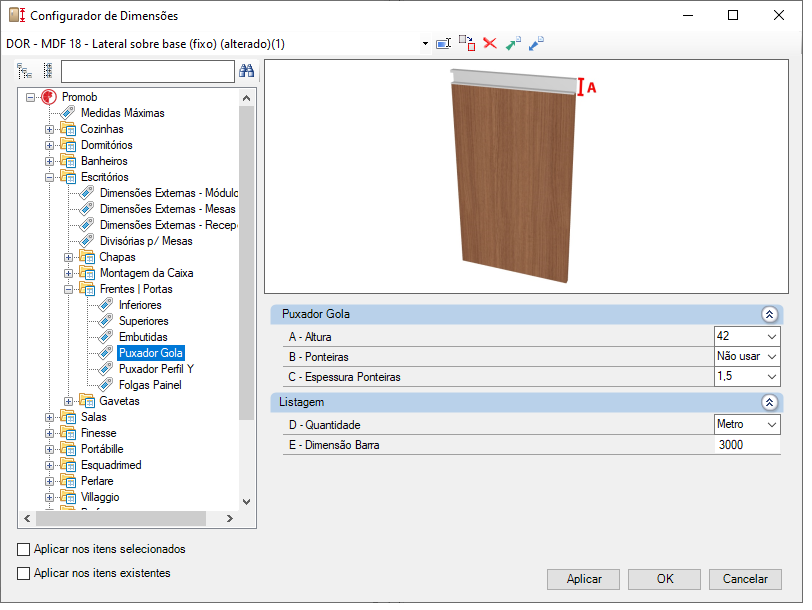The width and height of the screenshot is (812, 610).
Task: Select Divisórias p/ Mesas item
Action: [x=146, y=241]
